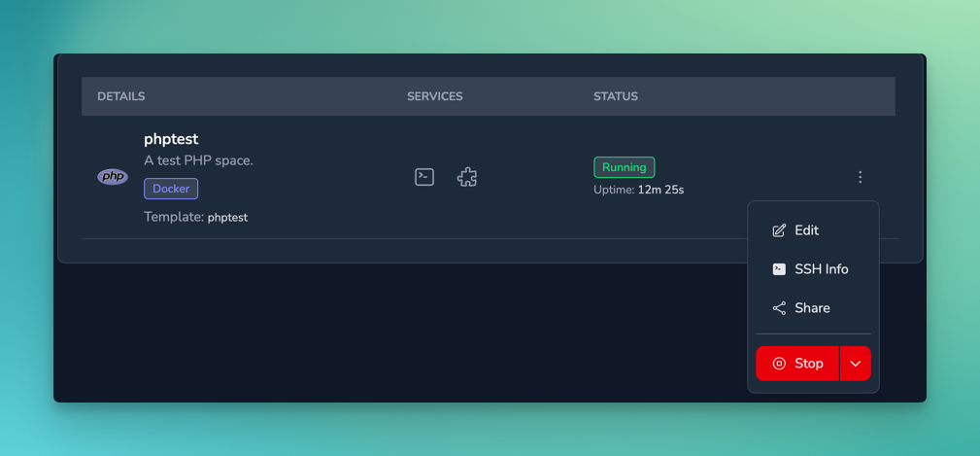Click the three-dot actions menu icon
This screenshot has width=980, height=456.
[x=860, y=177]
